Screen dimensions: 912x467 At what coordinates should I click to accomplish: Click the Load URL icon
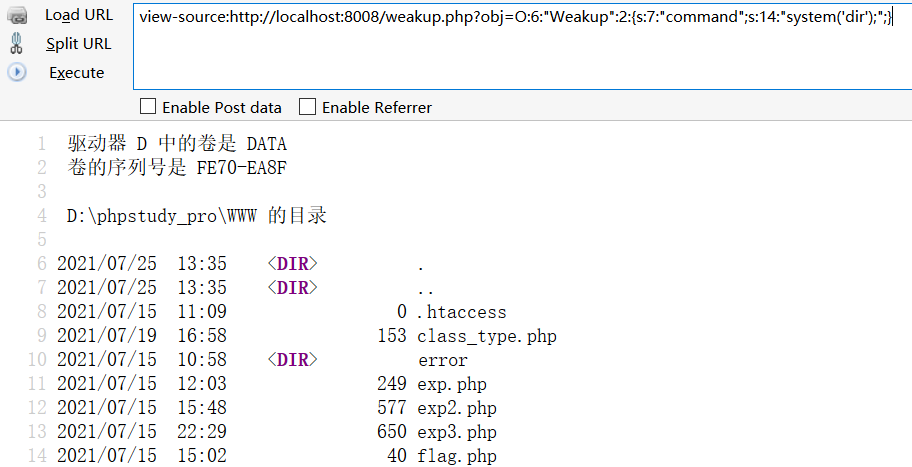pyautogui.click(x=16, y=15)
